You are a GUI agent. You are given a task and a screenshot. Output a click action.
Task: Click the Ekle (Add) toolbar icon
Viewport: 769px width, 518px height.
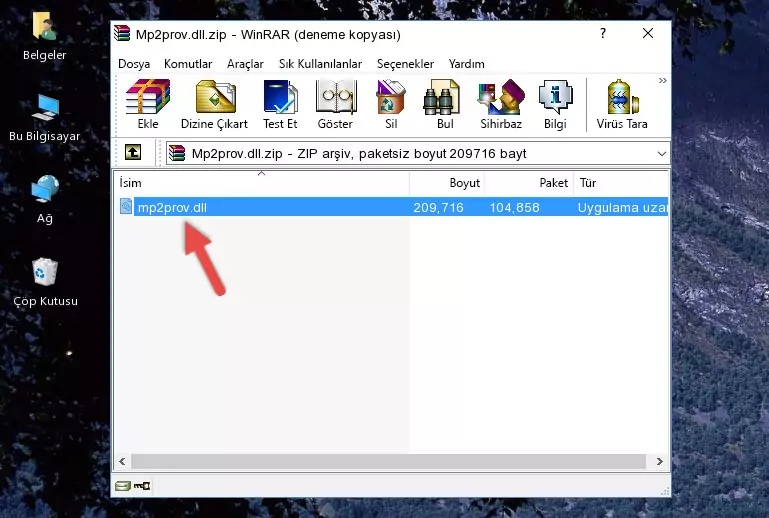(x=148, y=104)
